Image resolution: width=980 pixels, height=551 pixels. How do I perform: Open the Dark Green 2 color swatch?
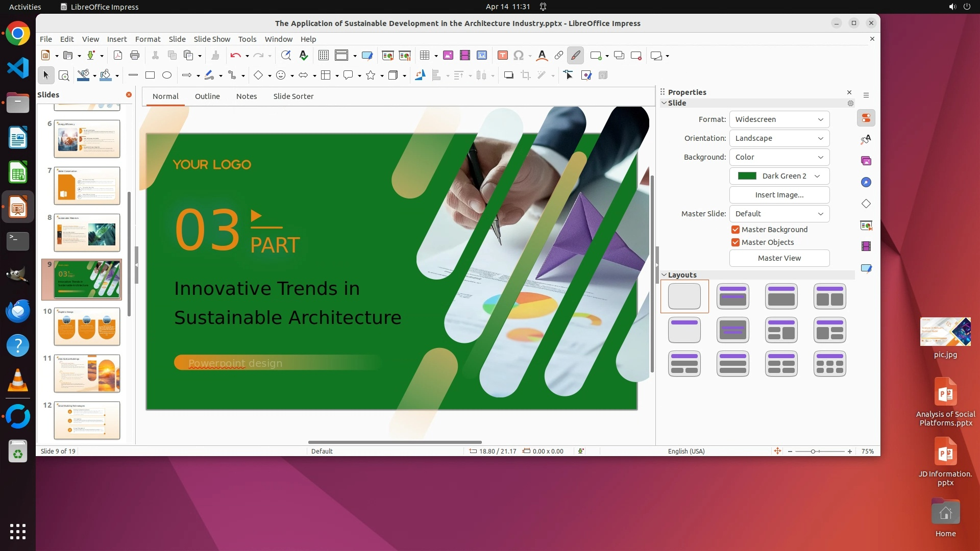[x=779, y=176]
